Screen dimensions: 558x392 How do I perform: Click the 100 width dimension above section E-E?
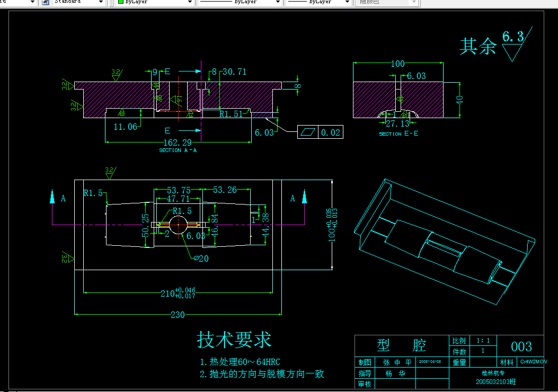pos(398,64)
